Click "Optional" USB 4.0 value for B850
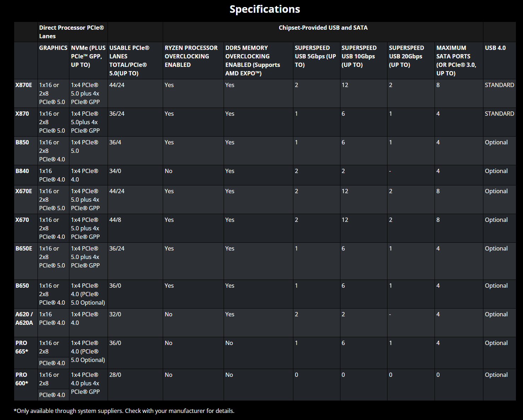The width and height of the screenshot is (523, 420). pyautogui.click(x=496, y=142)
